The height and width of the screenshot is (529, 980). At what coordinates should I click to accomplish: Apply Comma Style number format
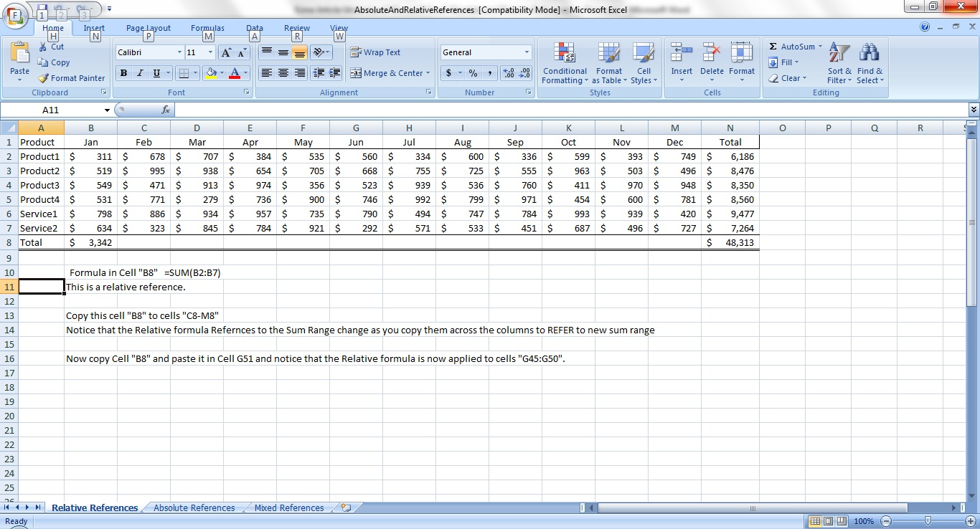pos(489,73)
